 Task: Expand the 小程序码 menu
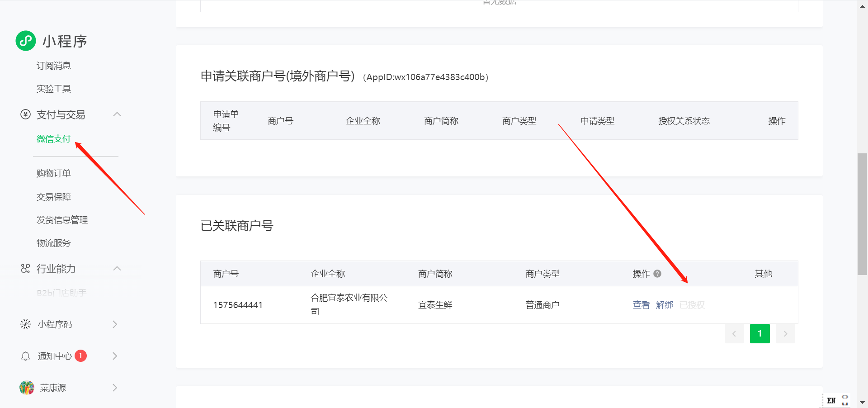point(115,324)
